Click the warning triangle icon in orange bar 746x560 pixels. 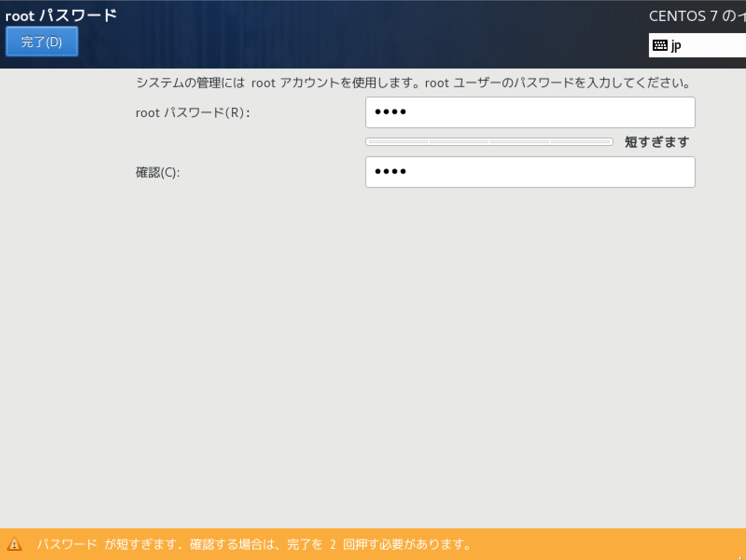point(14,544)
